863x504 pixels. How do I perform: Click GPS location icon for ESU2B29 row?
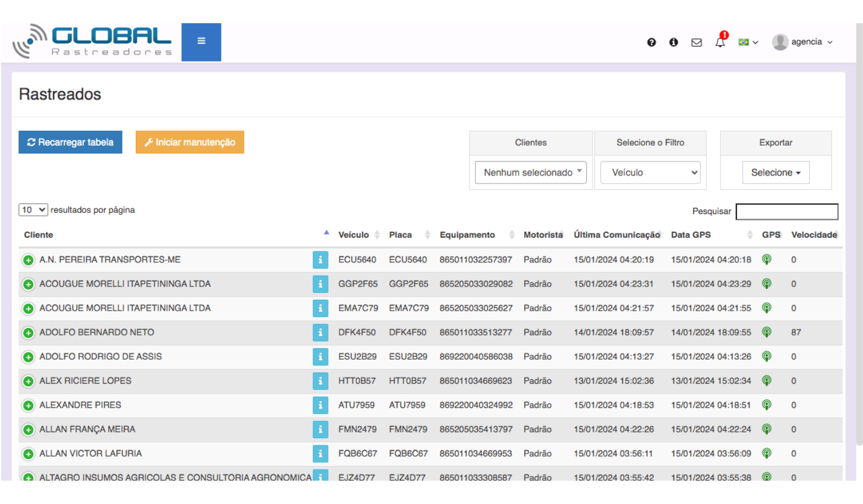click(x=766, y=356)
